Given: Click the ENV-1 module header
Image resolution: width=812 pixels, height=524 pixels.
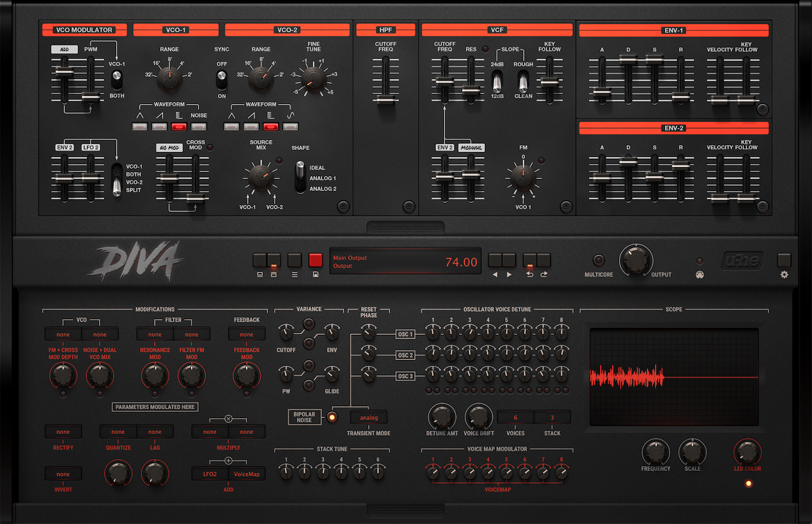Looking at the screenshot, I should (674, 30).
